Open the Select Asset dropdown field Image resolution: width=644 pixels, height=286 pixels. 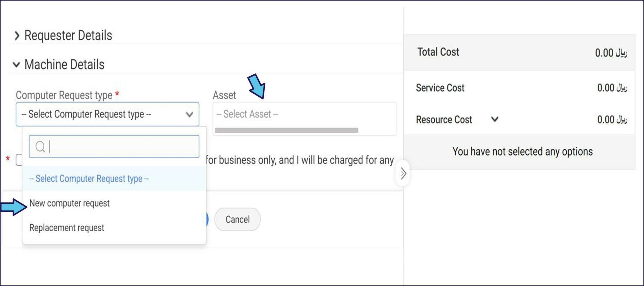pyautogui.click(x=304, y=114)
